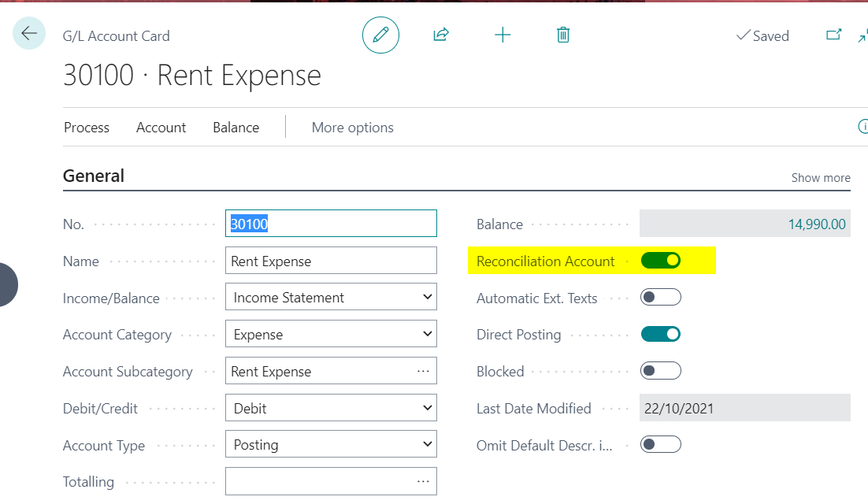The width and height of the screenshot is (868, 504).
Task: Change Debit/Credit using its dropdown
Action: [x=425, y=407]
